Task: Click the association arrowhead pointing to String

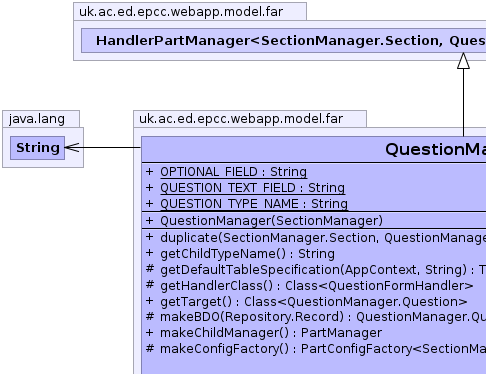Action: (x=72, y=148)
